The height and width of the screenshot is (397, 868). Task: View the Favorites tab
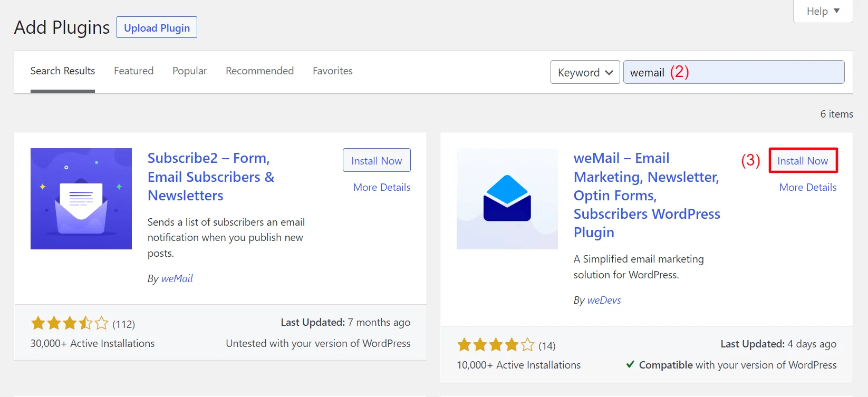333,71
